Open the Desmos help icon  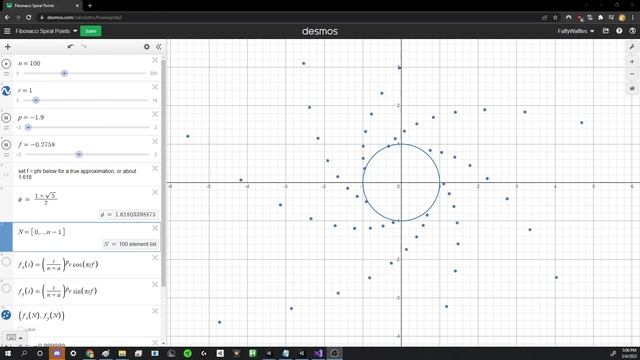619,31
